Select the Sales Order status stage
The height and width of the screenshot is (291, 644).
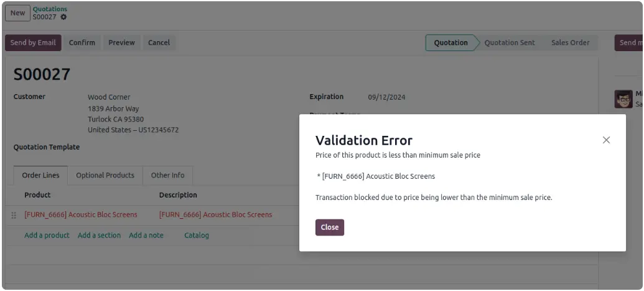(x=570, y=43)
